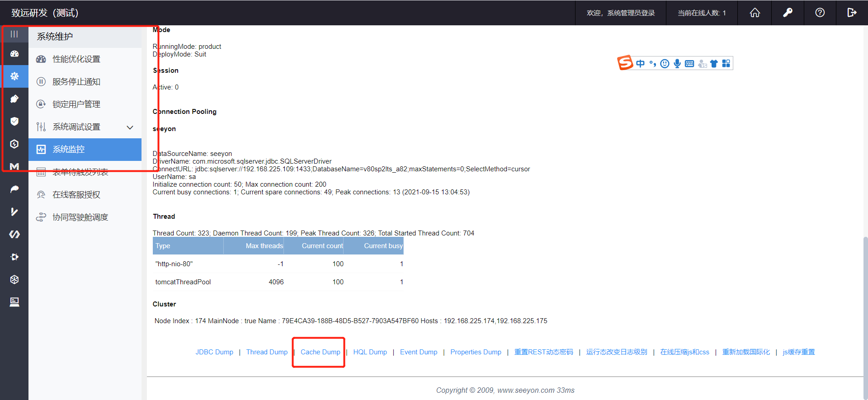The height and width of the screenshot is (400, 868).
Task: Click the Current busy column header
Action: coord(373,246)
